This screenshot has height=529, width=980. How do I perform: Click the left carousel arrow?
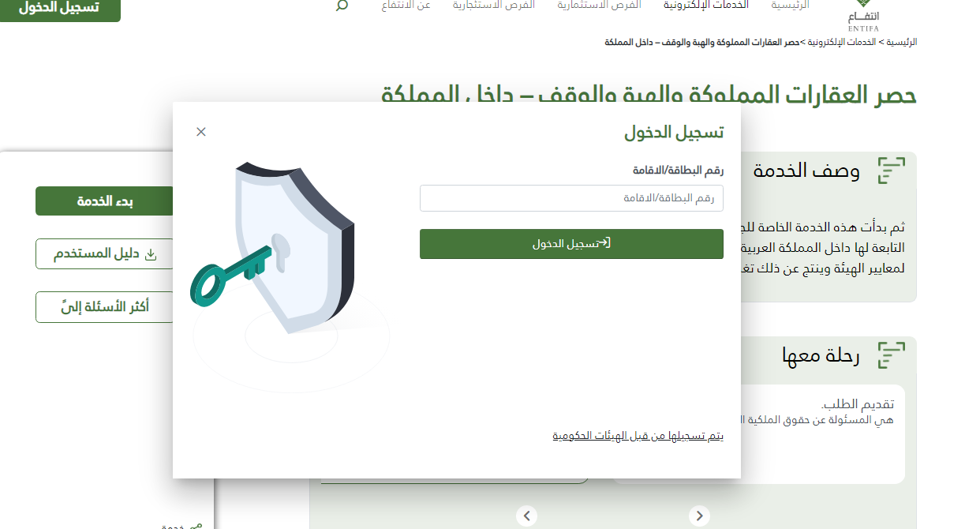(x=527, y=516)
